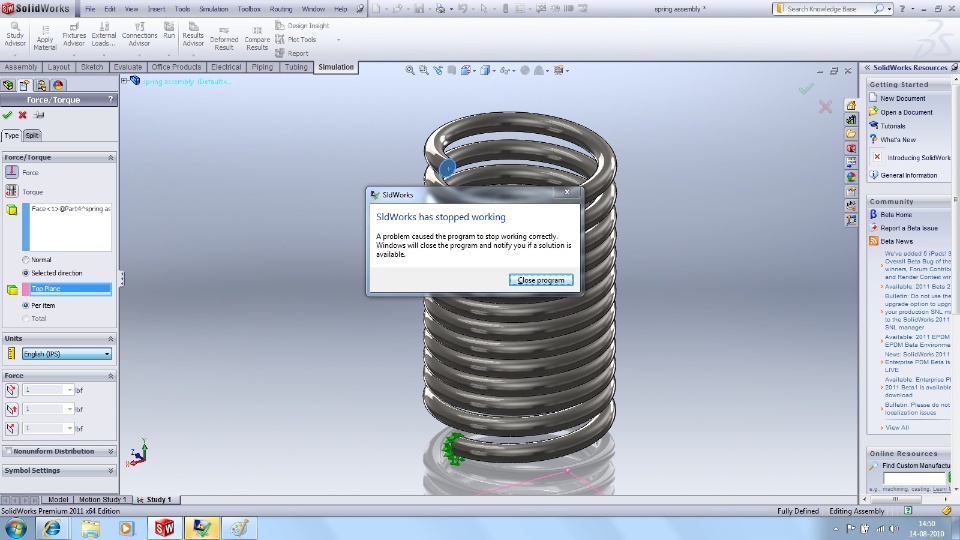Screen dimensions: 960x540
Task: Open the Results Advisor
Action: pyautogui.click(x=193, y=35)
